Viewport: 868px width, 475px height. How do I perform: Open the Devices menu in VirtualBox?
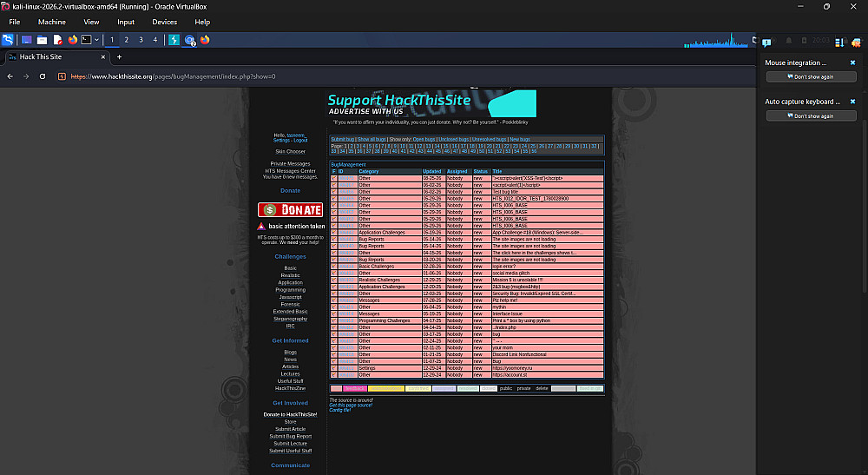coord(164,23)
